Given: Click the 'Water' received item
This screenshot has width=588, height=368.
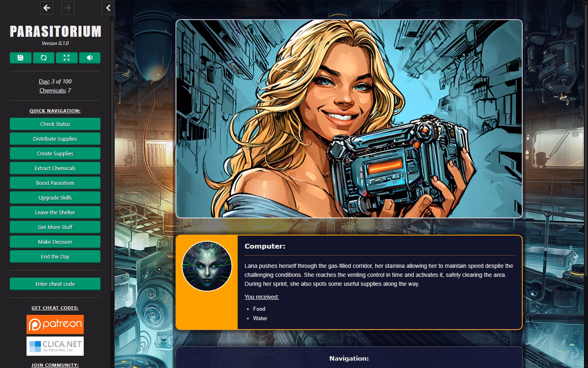Looking at the screenshot, I should click(x=260, y=318).
